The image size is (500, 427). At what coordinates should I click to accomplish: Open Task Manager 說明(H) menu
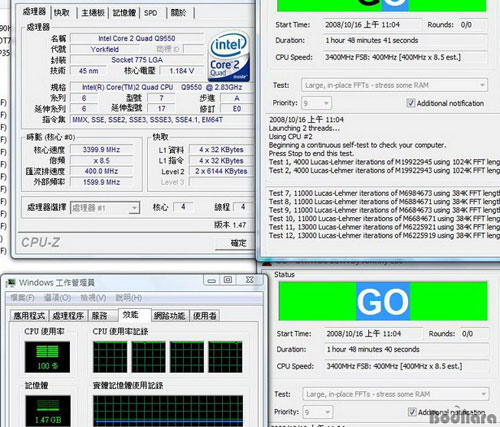(x=128, y=297)
